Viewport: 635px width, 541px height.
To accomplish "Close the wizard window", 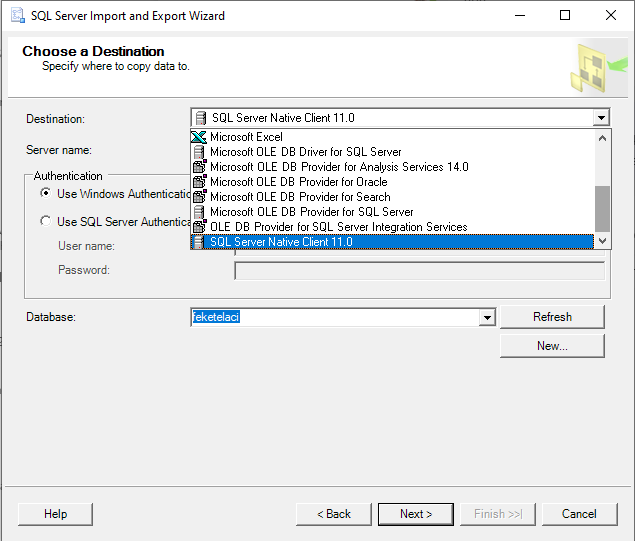I will [x=611, y=15].
